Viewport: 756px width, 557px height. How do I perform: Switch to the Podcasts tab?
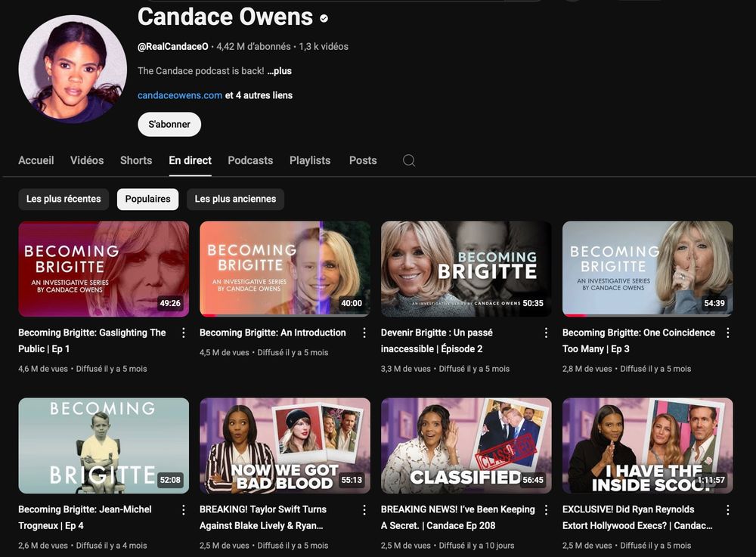click(x=250, y=160)
